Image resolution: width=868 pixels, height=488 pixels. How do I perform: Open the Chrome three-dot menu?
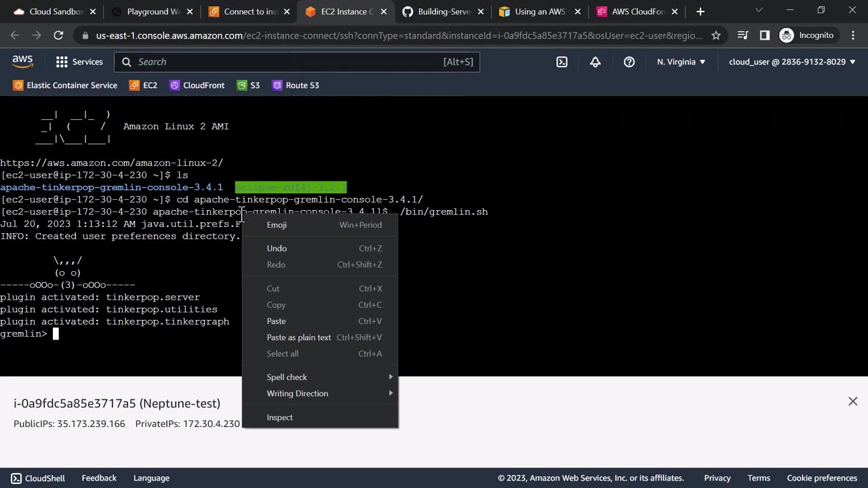click(x=852, y=35)
